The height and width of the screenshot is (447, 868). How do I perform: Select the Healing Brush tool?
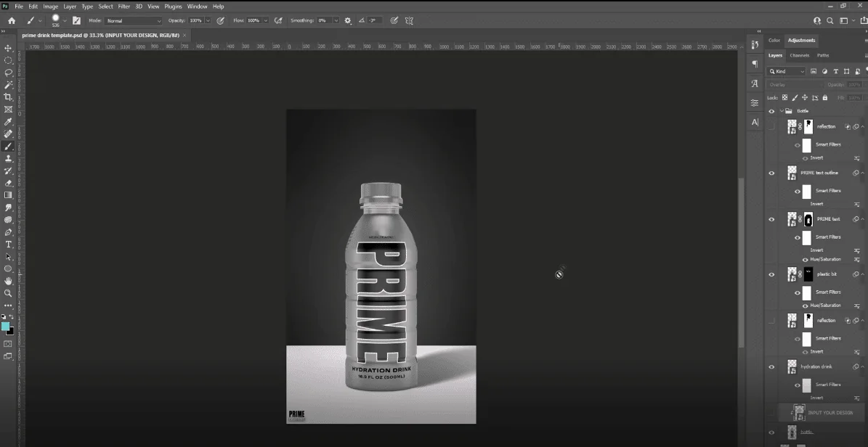point(8,134)
